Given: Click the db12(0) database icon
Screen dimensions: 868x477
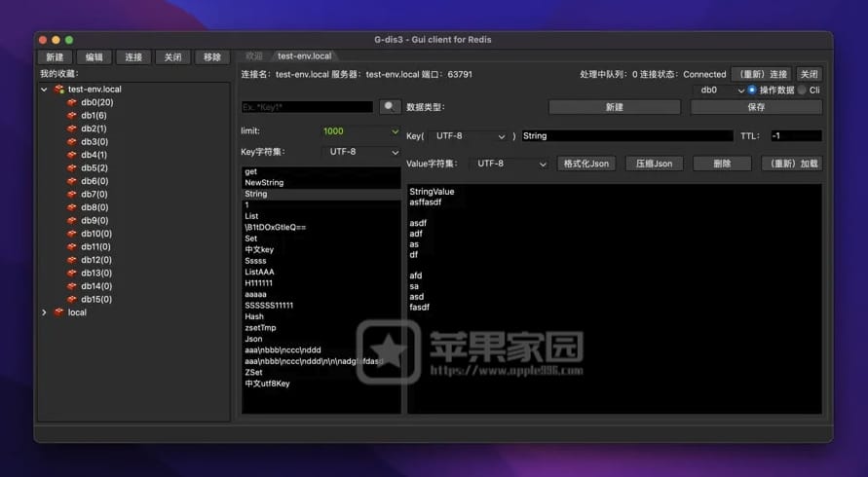Looking at the screenshot, I should [71, 260].
